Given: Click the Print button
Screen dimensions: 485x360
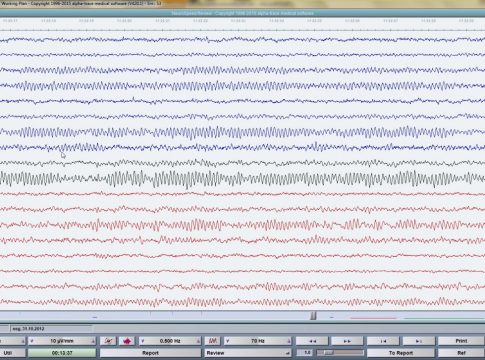Looking at the screenshot, I should 461,341.
